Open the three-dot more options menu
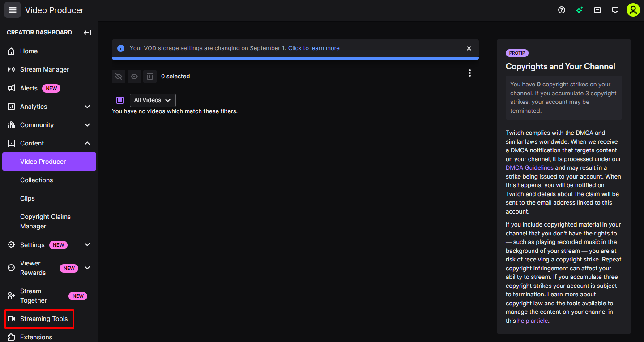The height and width of the screenshot is (342, 644). tap(469, 73)
